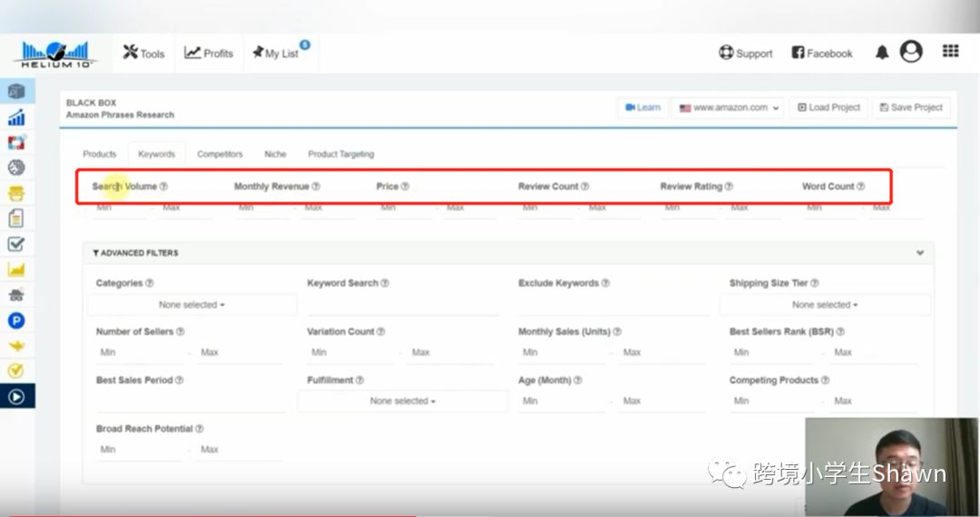
Task: Open the Tools menu
Action: tap(143, 54)
